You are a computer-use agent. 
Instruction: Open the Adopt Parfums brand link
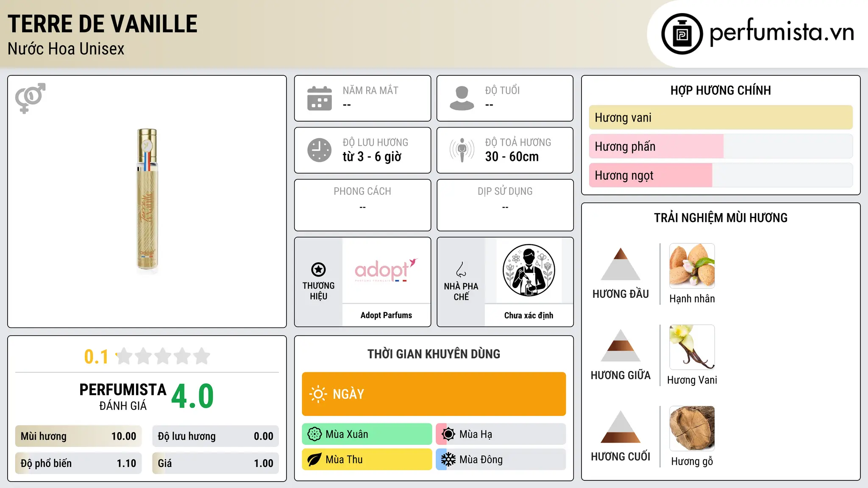click(x=386, y=315)
